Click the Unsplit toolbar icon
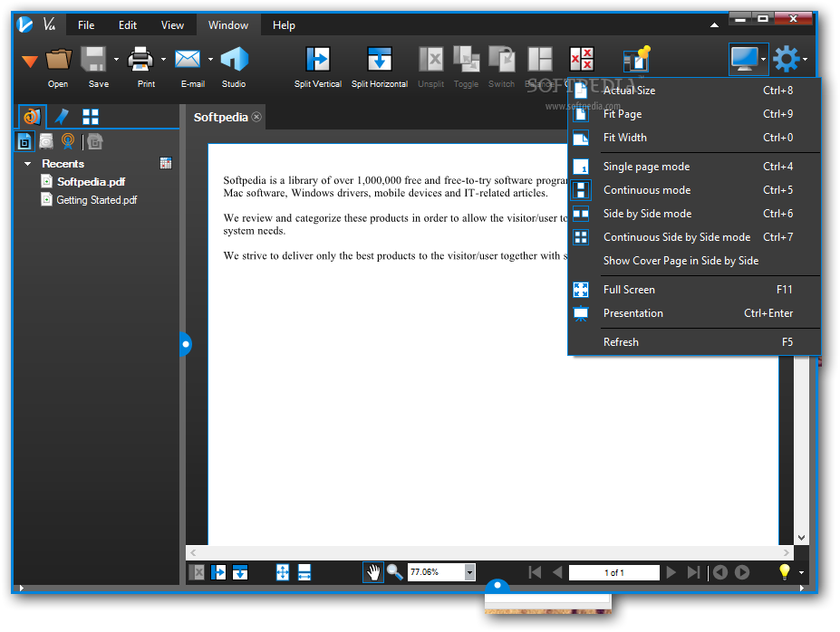Screen dimensions: 840x632 point(430,60)
